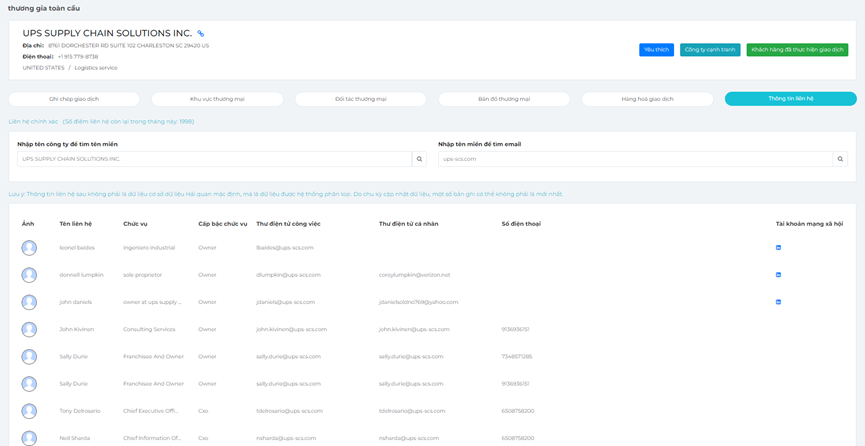Image resolution: width=865 pixels, height=446 pixels.
Task: Click email dlumpkin@ups-scs.com
Action: 289,275
